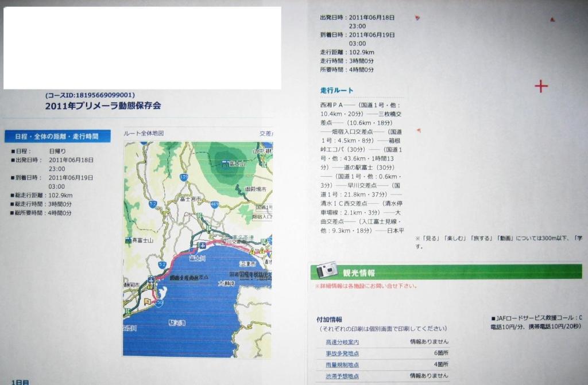Click 情報ありません beside 渋滞予想地点

[429, 375]
